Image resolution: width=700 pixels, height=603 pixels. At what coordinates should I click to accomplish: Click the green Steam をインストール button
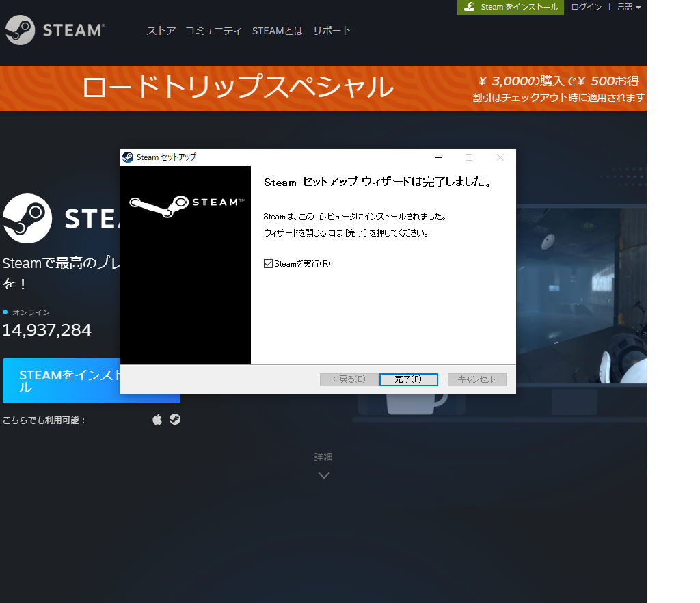tap(510, 7)
